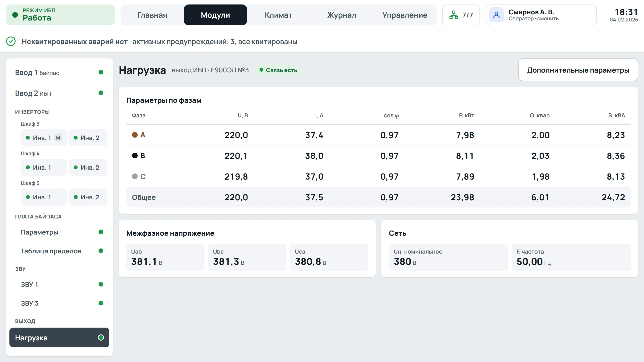
Task: Click the green status dot of Ввод 1 байпас
Action: point(101,72)
